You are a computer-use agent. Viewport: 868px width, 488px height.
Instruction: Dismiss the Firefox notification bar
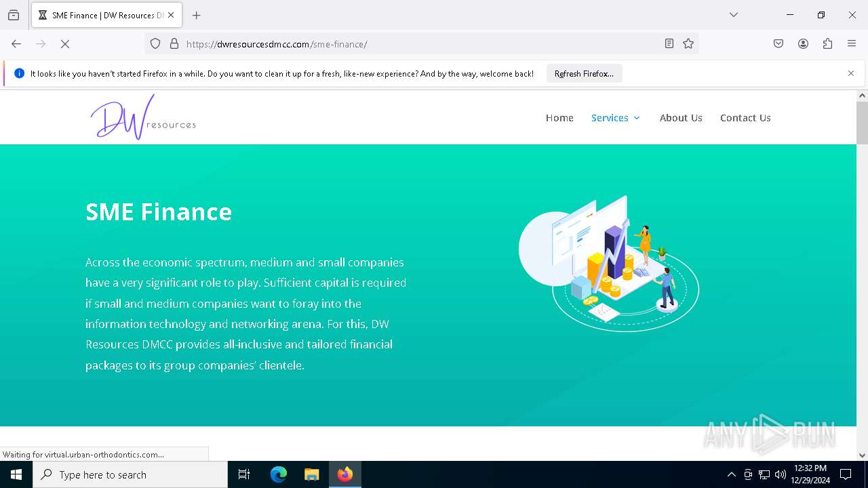pyautogui.click(x=851, y=73)
